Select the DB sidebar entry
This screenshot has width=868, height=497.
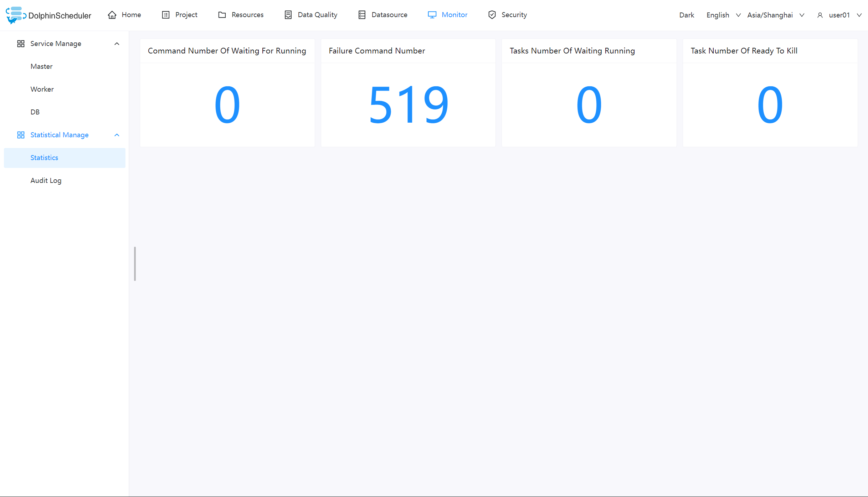[35, 112]
